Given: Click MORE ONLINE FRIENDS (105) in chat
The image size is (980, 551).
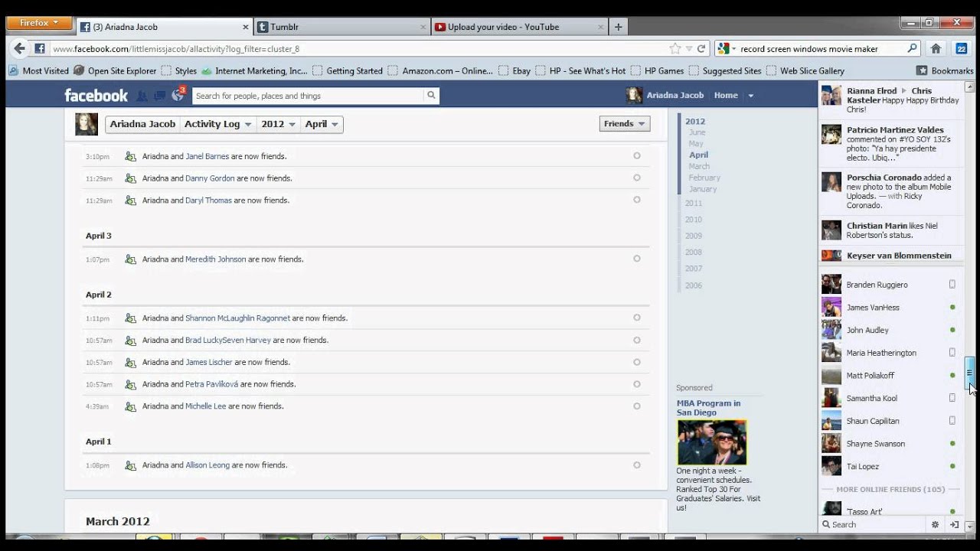Looking at the screenshot, I should coord(890,490).
